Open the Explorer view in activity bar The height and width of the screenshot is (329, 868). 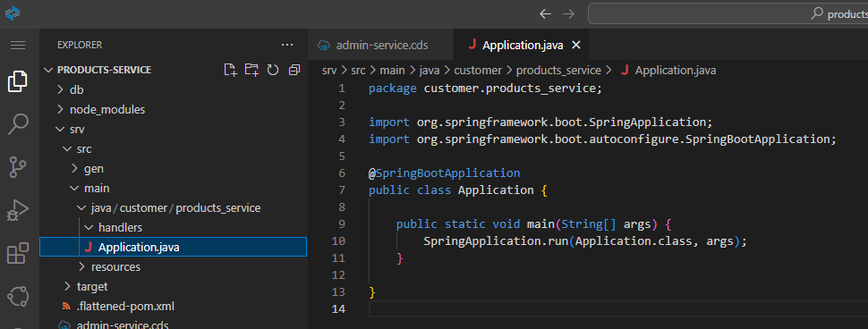pyautogui.click(x=18, y=81)
